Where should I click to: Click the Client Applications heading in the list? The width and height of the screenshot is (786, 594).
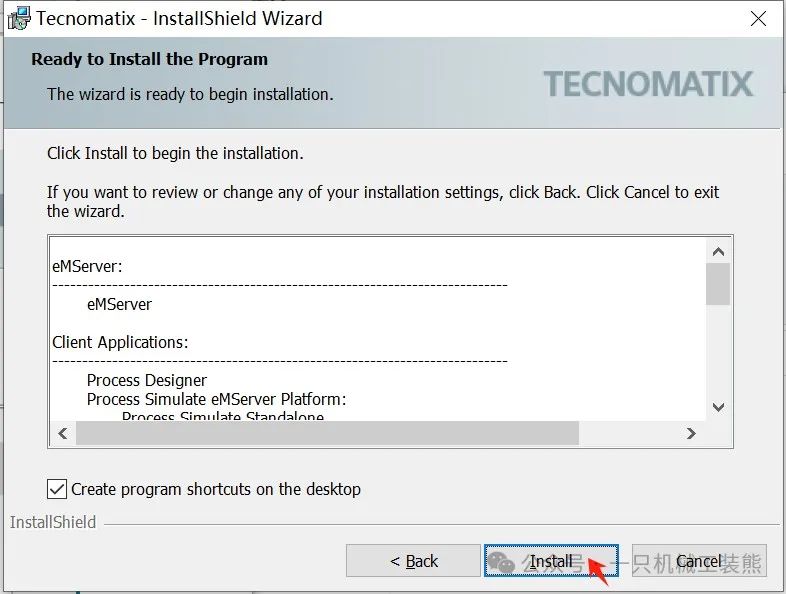click(x=120, y=342)
